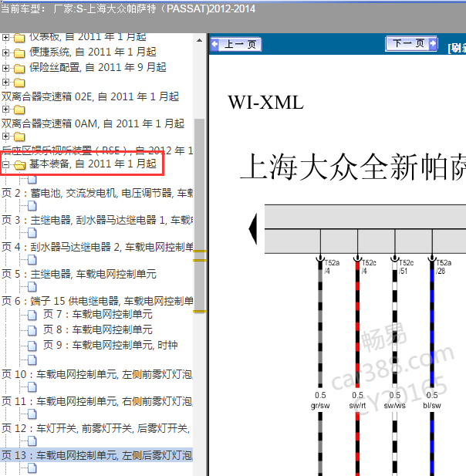Collapse the 基本装备 folder node

(6, 164)
